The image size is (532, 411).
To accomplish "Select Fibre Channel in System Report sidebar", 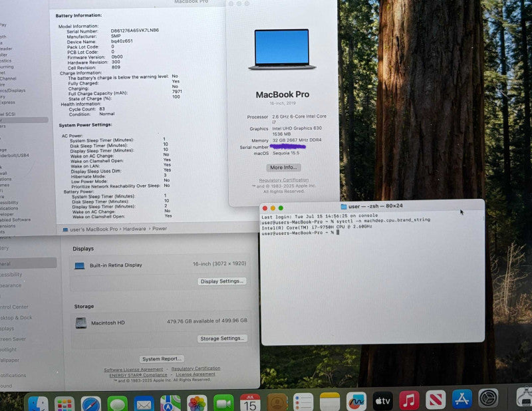I will click(x=8, y=78).
